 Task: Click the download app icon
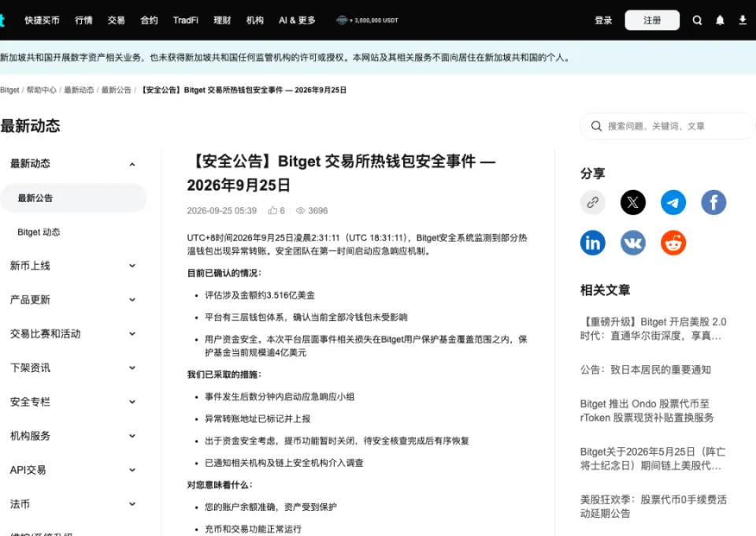[x=743, y=20]
